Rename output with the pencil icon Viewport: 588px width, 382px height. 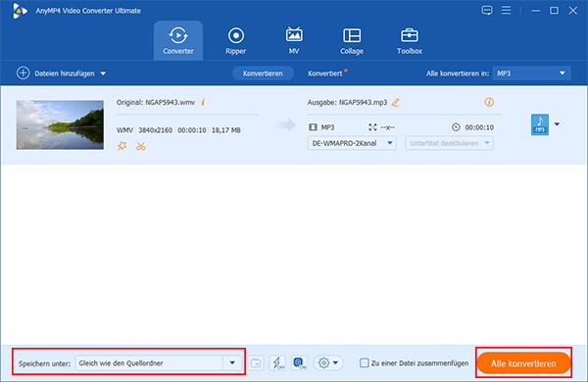(395, 102)
